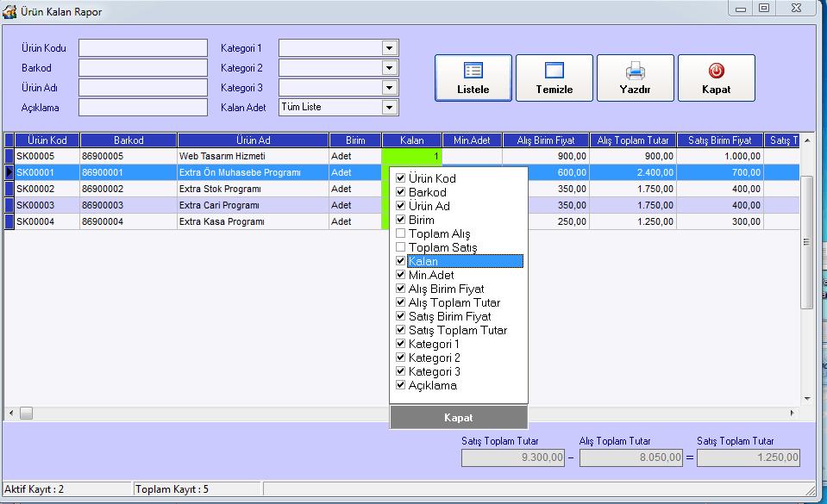Uncheck the Açıklama column checkbox
This screenshot has height=504, width=827.
point(401,385)
